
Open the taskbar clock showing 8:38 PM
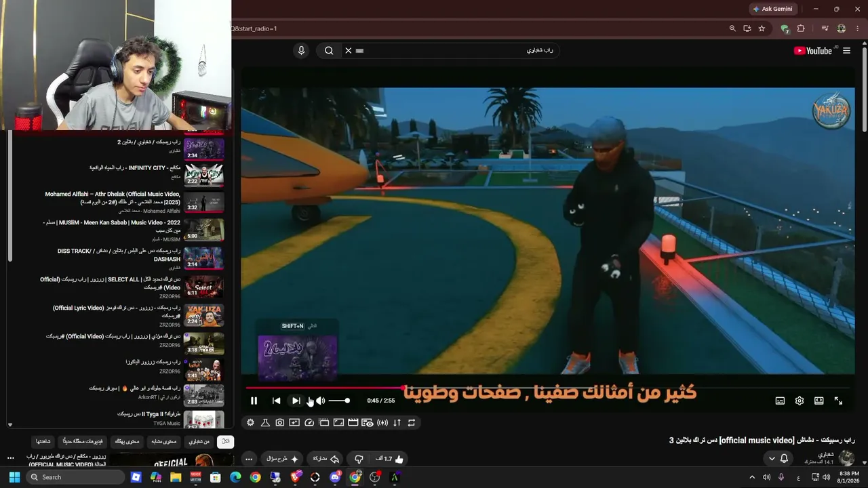pyautogui.click(x=849, y=477)
